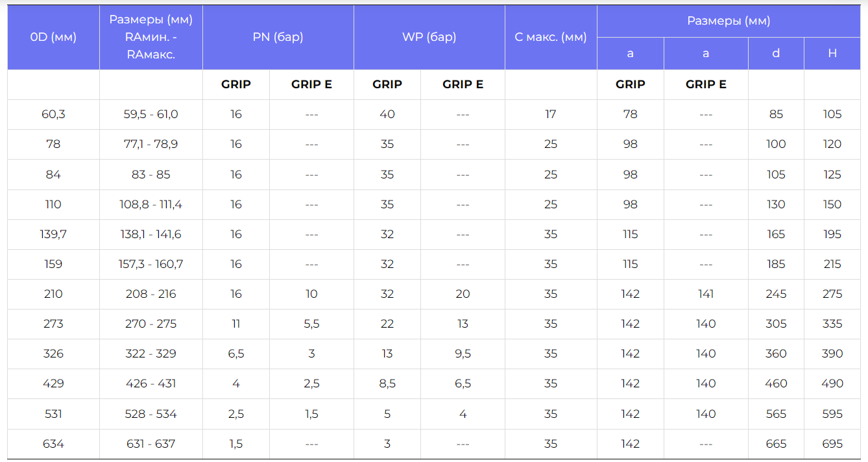Click the 17 value in C макс. column
Image resolution: width=868 pixels, height=462 pixels.
coord(551,114)
